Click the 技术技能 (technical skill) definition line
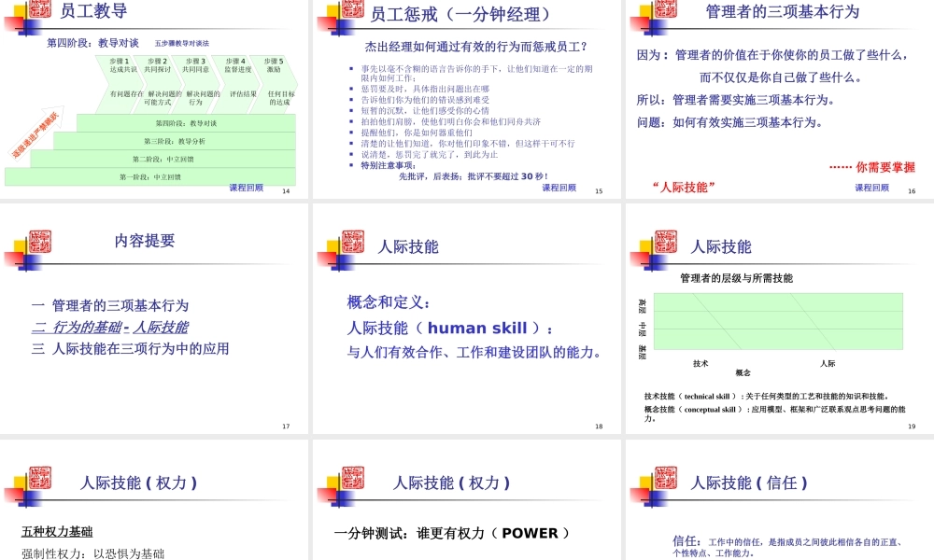 (767, 397)
